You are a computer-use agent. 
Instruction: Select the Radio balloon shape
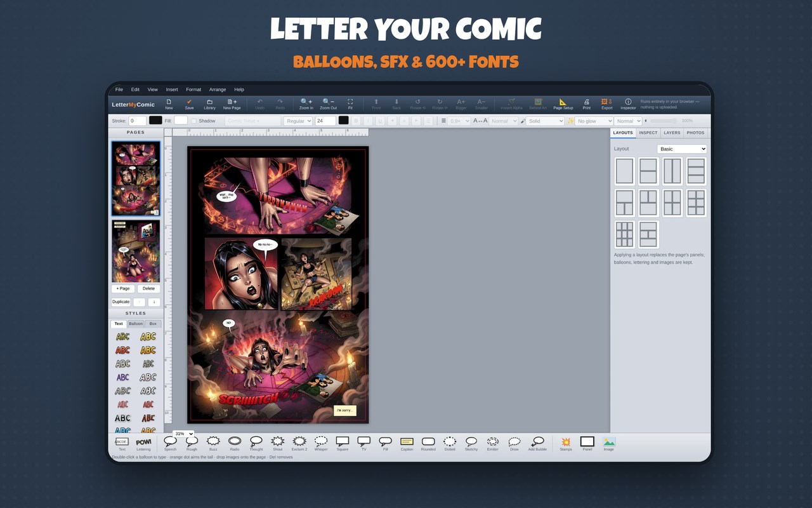click(235, 444)
